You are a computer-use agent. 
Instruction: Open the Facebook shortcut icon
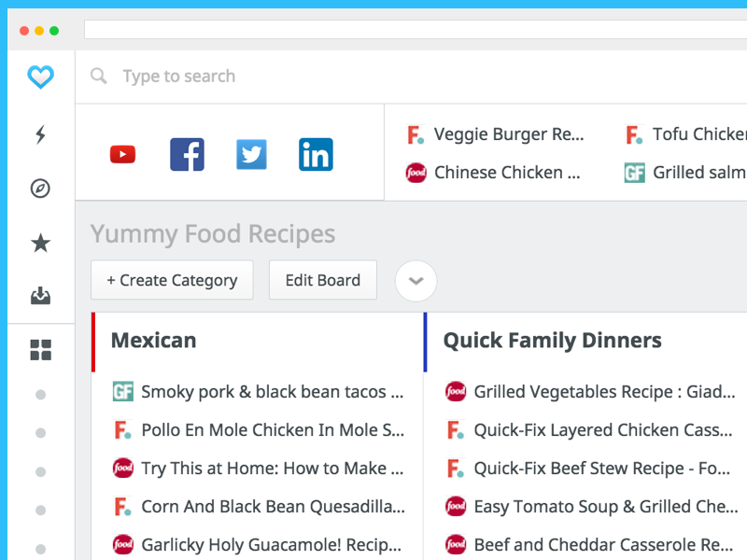tap(187, 154)
